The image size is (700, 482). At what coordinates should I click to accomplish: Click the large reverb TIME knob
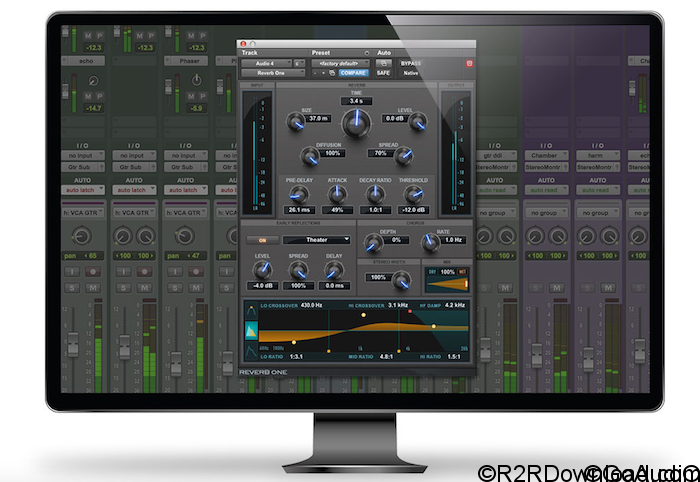click(356, 122)
